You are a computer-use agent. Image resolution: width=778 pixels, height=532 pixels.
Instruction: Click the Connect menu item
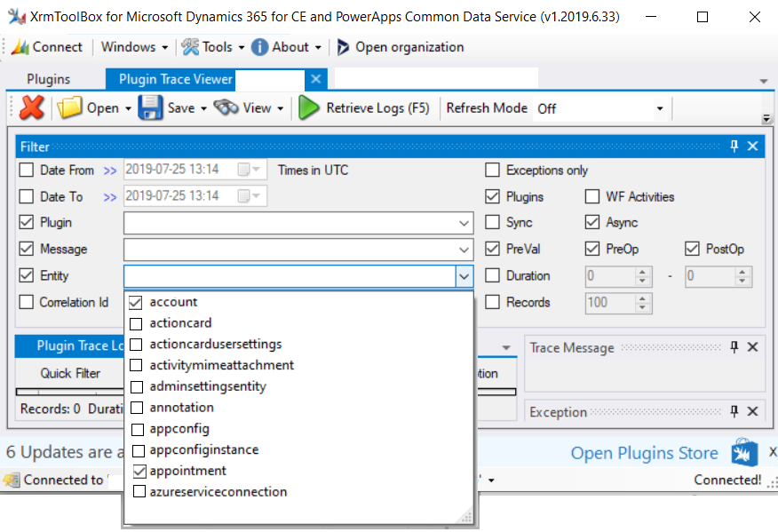point(47,47)
